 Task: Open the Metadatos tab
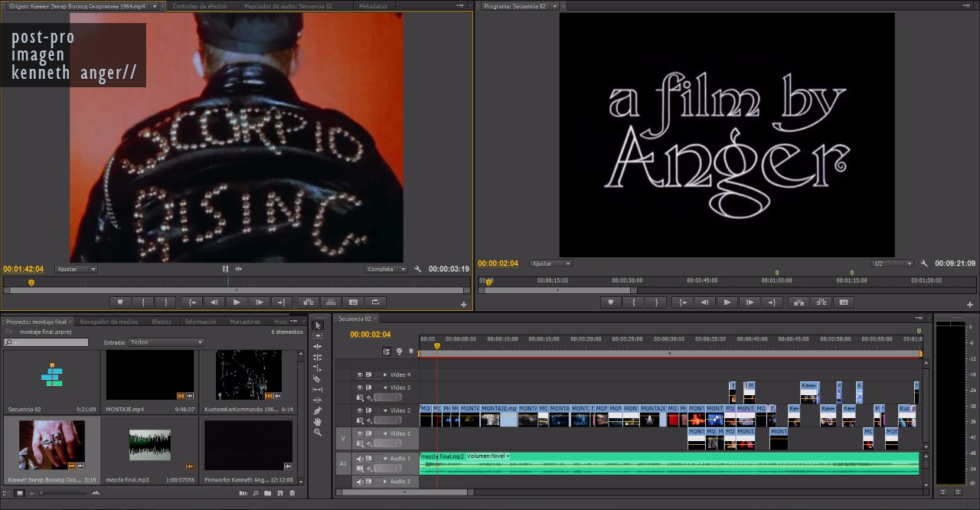coord(374,6)
